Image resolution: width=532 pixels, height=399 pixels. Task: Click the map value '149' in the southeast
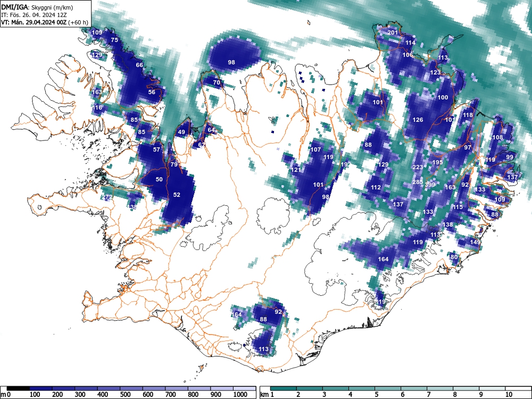(475, 242)
